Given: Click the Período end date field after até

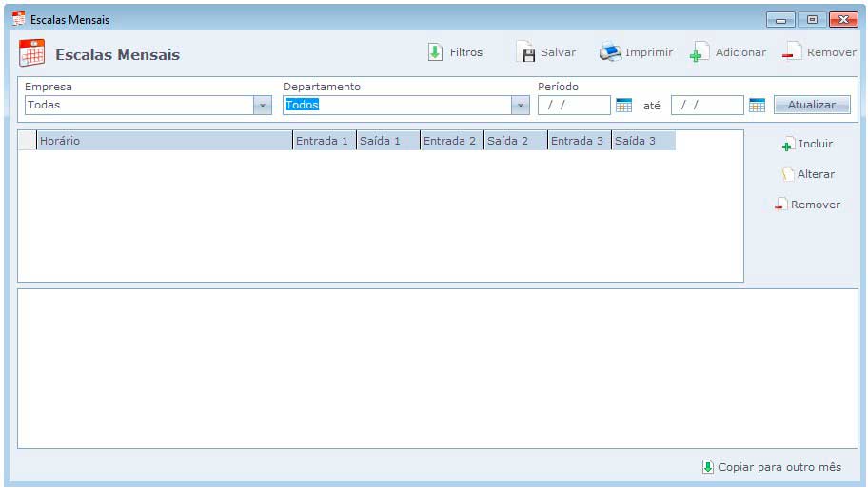Looking at the screenshot, I should pos(707,106).
